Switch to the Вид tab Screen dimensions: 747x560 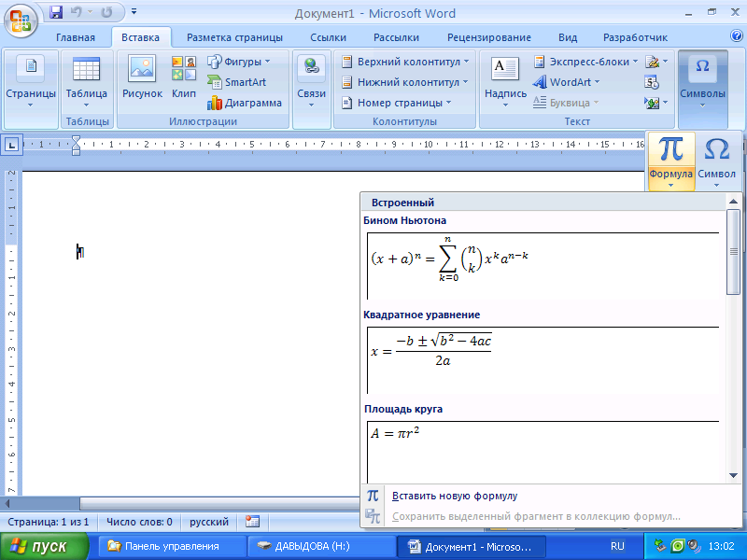[568, 37]
